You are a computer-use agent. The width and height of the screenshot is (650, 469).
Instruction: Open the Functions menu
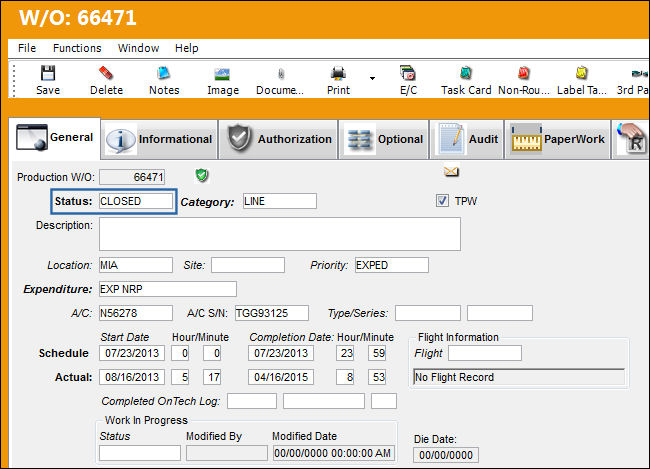(x=77, y=48)
